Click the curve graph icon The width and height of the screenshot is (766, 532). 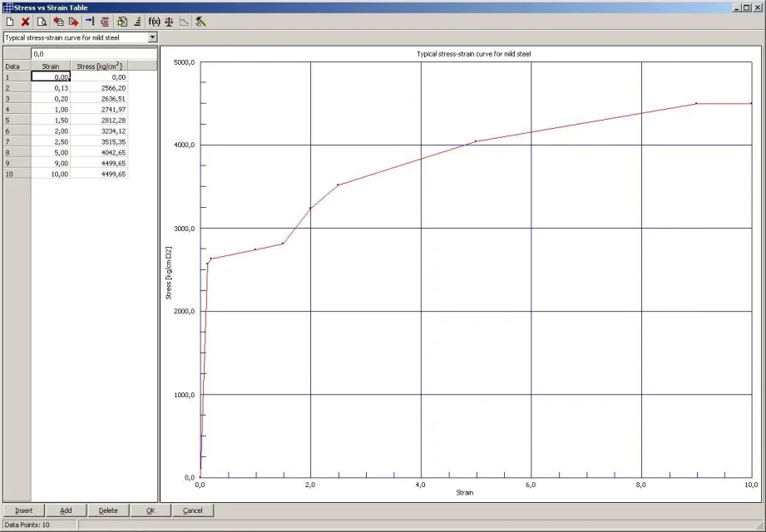click(x=184, y=22)
